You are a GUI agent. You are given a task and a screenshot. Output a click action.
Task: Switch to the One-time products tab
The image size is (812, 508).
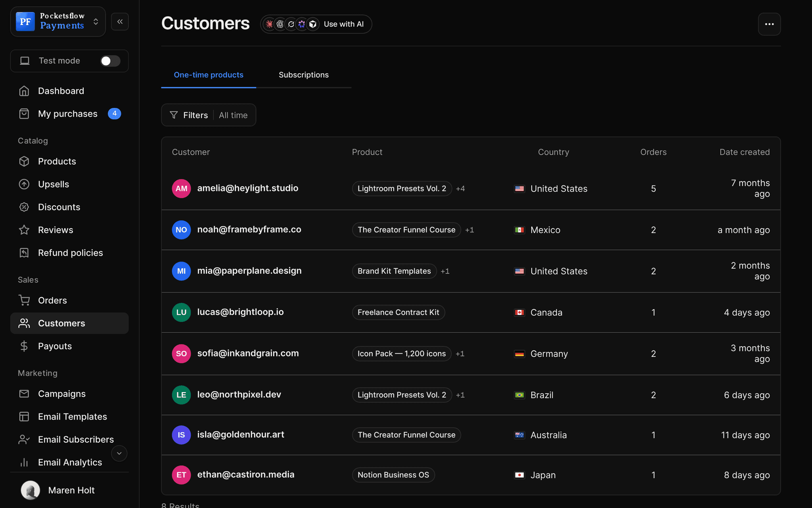coord(209,75)
